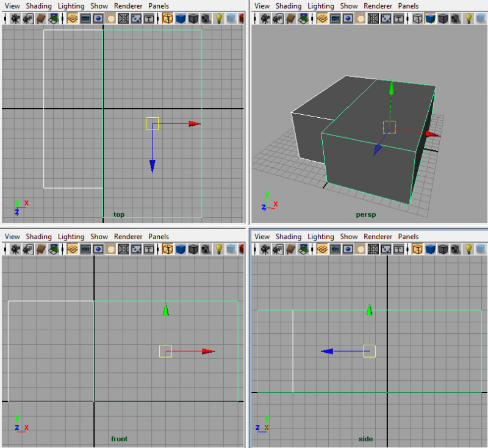The width and height of the screenshot is (488, 448).
Task: Open the Renderer menu in side view
Action: (x=378, y=236)
